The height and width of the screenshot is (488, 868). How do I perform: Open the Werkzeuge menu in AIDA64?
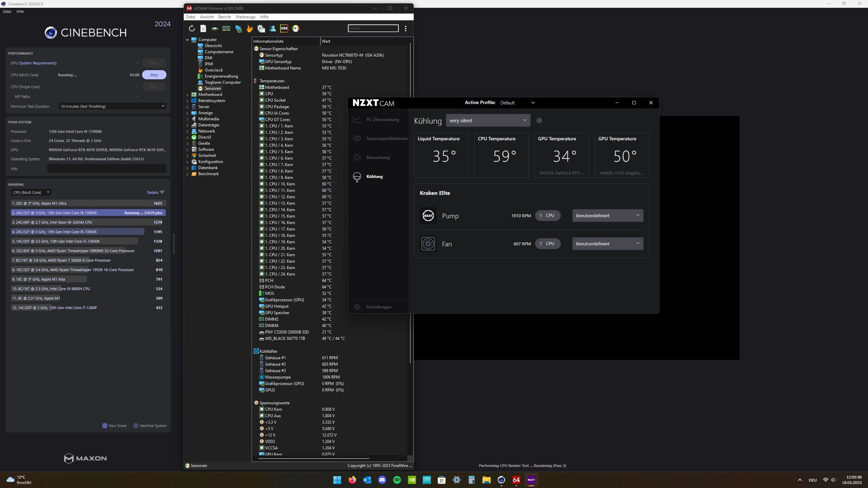click(x=245, y=17)
